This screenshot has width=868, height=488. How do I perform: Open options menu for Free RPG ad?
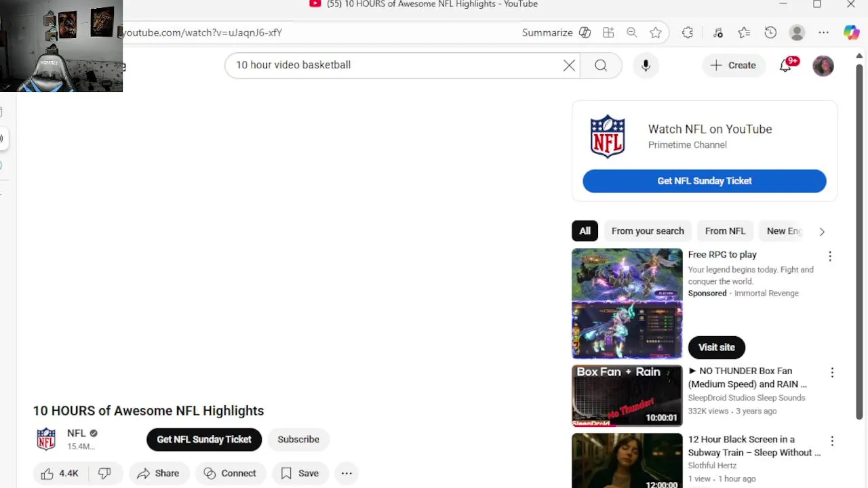[830, 256]
